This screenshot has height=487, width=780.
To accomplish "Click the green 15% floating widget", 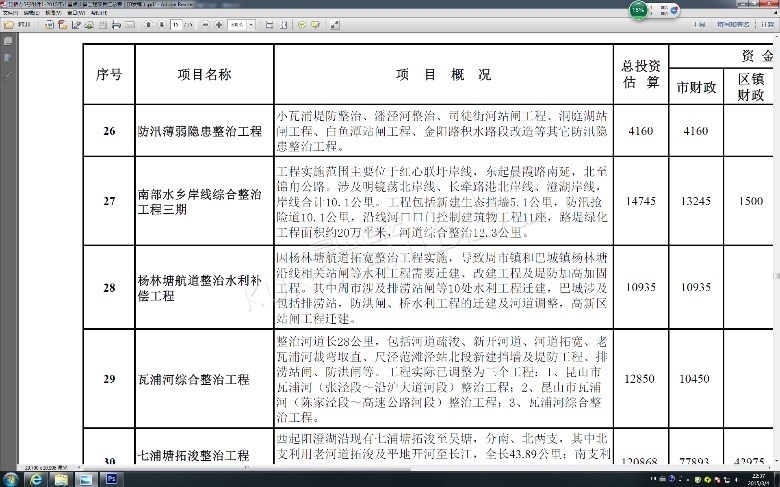I will click(x=639, y=10).
